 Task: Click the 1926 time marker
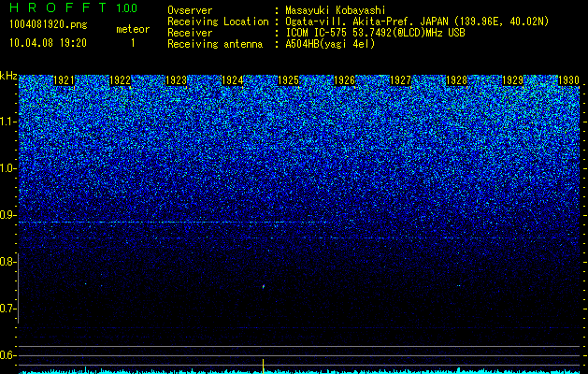pos(344,80)
